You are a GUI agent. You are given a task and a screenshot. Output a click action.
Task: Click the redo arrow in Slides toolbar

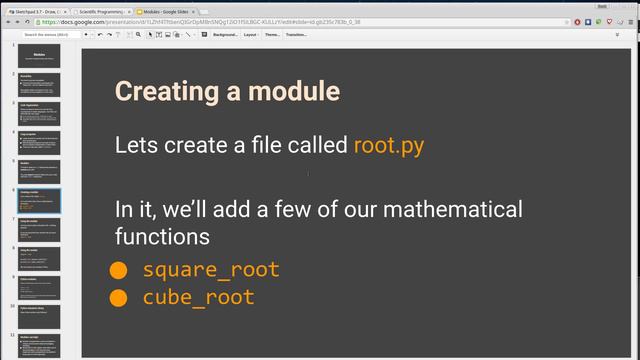(x=109, y=35)
